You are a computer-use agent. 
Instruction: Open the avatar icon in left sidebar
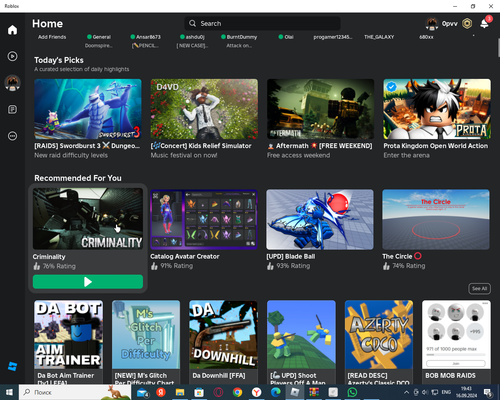12,83
